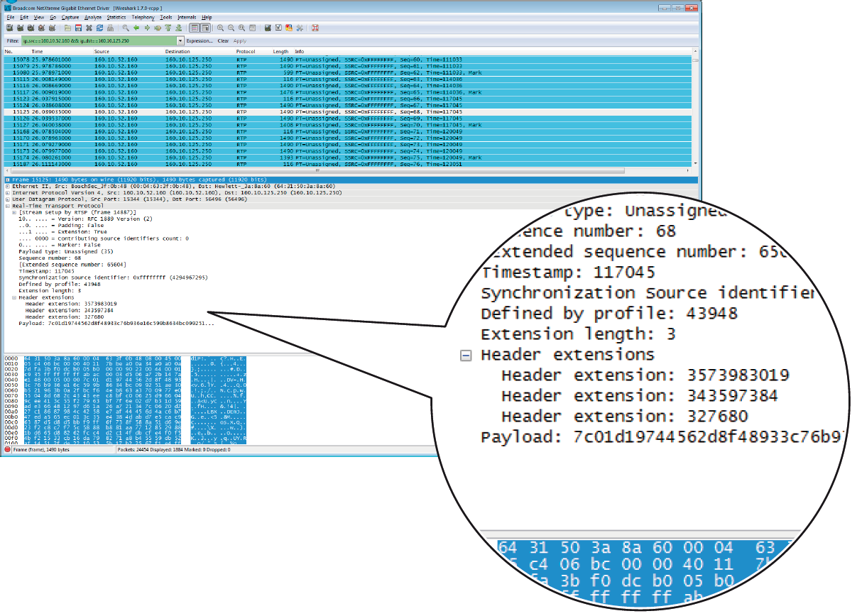This screenshot has height=616, width=857.
Task: Collapse the Header extensions tree node
Action: tap(15, 298)
